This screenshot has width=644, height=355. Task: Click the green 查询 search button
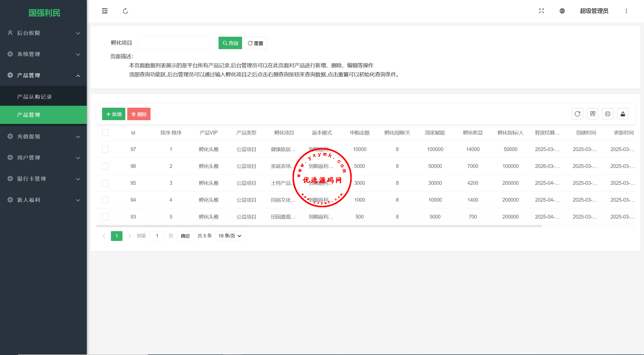230,43
